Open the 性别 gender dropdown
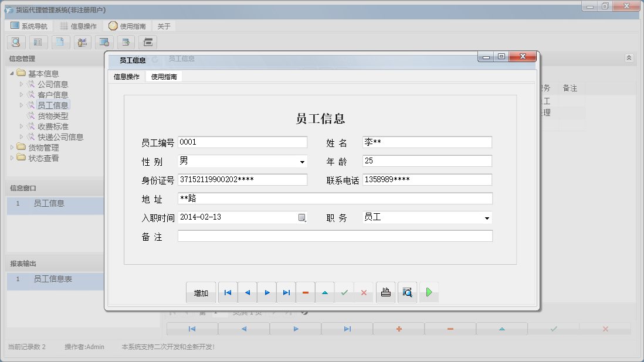644x362 pixels. (303, 160)
